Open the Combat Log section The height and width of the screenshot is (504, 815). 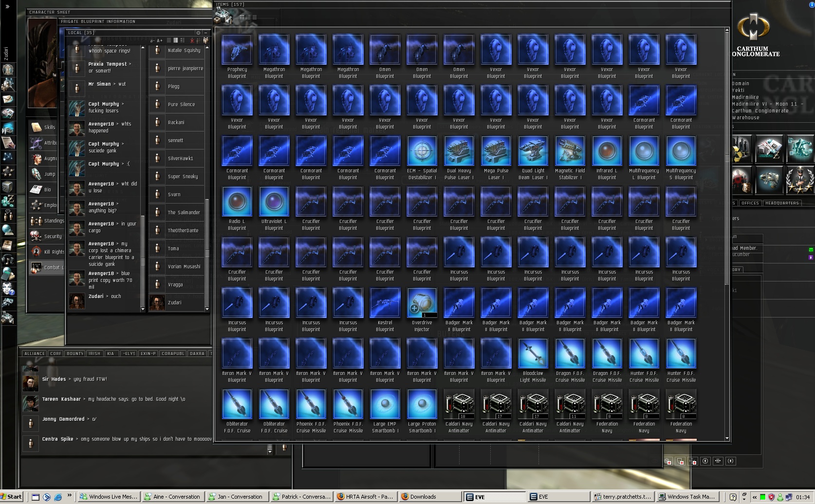tap(46, 267)
